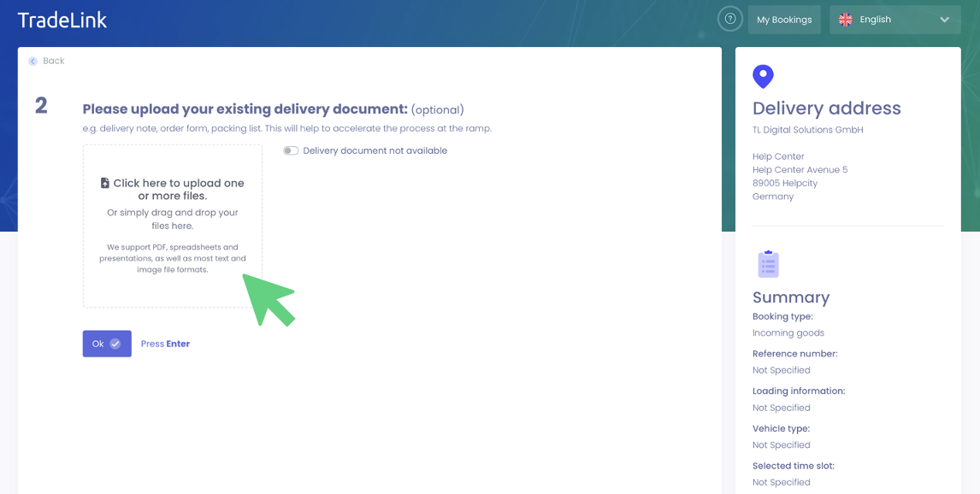Screen dimensions: 980x494
Task: Click 'Click here to upload one or more files'
Action: pos(178,189)
